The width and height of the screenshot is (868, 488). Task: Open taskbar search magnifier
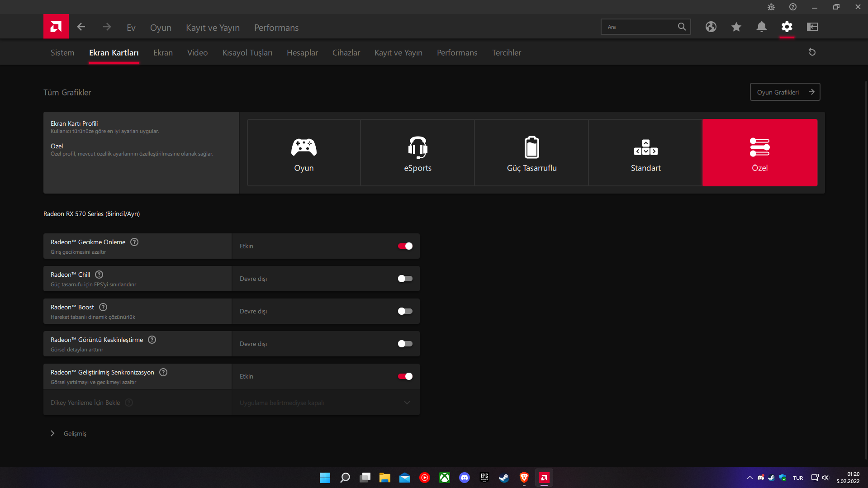[345, 478]
